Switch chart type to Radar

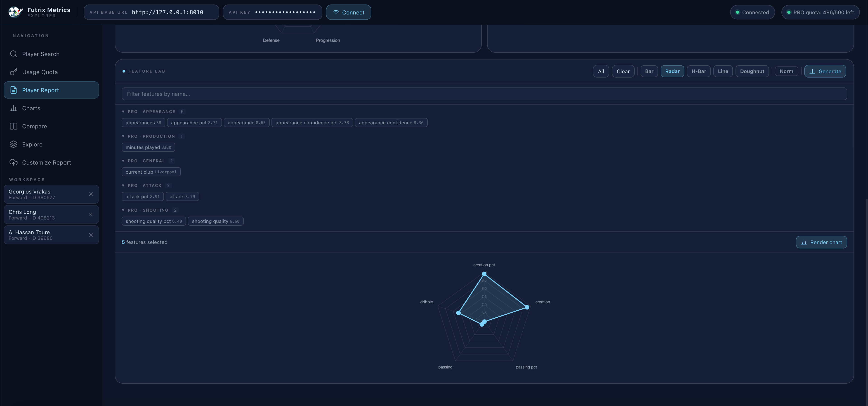click(x=672, y=71)
